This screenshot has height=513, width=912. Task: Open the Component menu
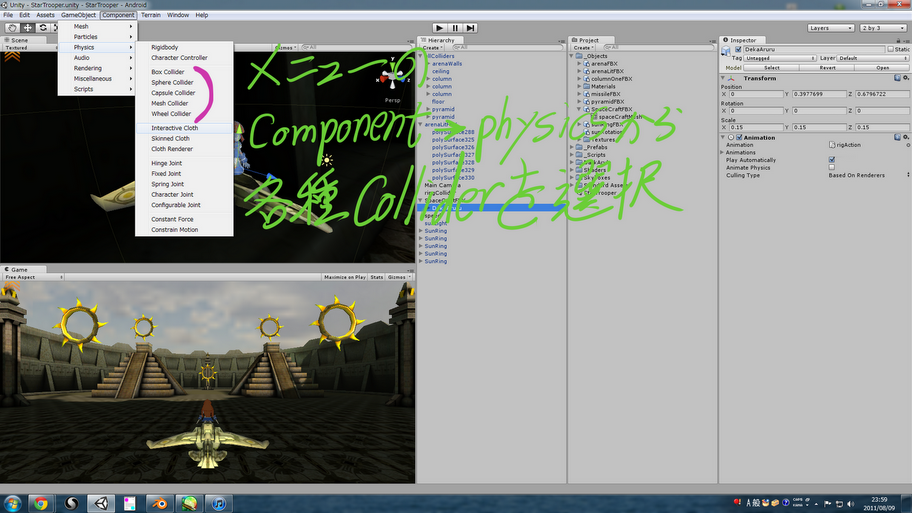tap(118, 15)
